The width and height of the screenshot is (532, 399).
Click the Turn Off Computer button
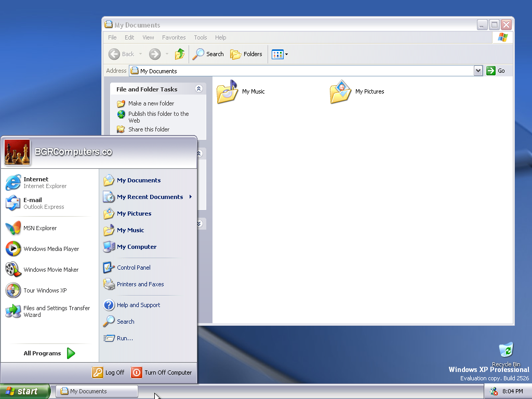(162, 373)
